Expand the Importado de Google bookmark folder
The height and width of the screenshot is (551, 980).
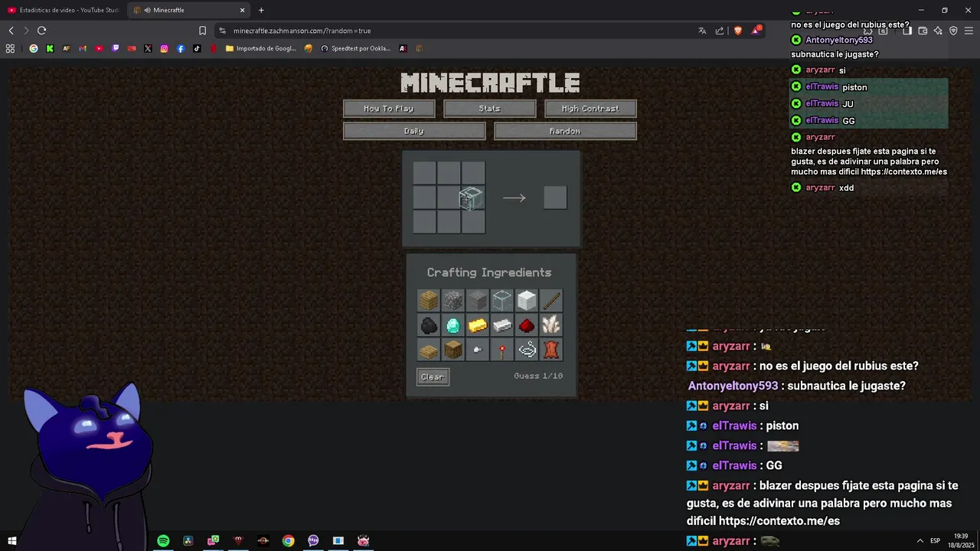(x=261, y=48)
